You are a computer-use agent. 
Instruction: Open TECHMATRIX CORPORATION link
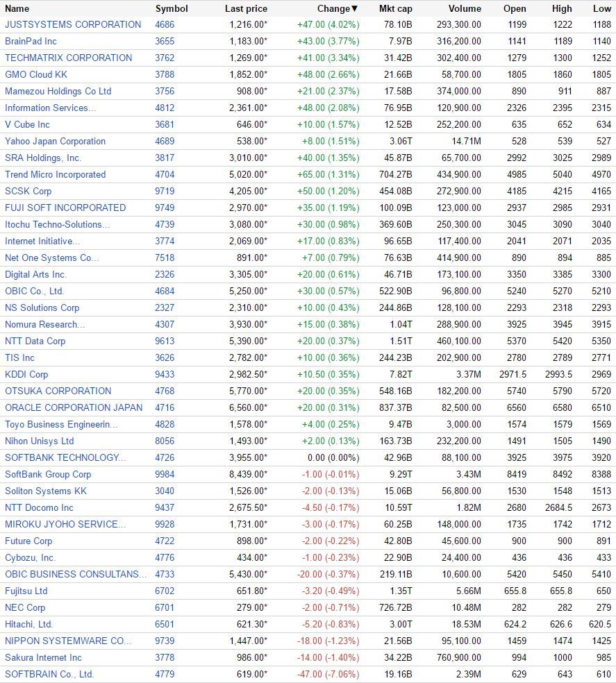69,58
